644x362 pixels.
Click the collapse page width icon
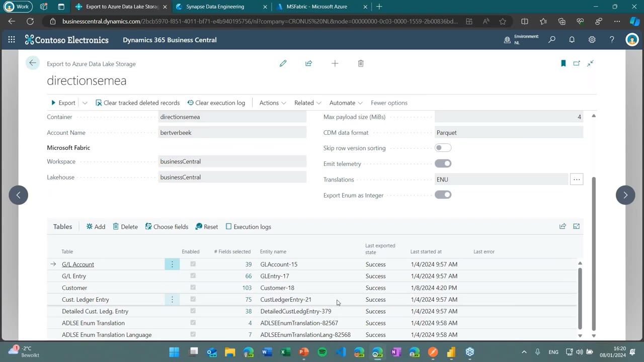pyautogui.click(x=590, y=63)
